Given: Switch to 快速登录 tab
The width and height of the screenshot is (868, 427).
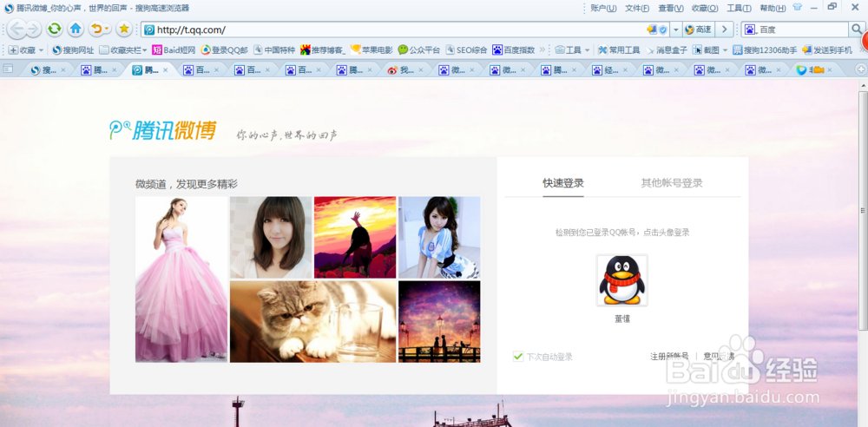Looking at the screenshot, I should pos(563,183).
